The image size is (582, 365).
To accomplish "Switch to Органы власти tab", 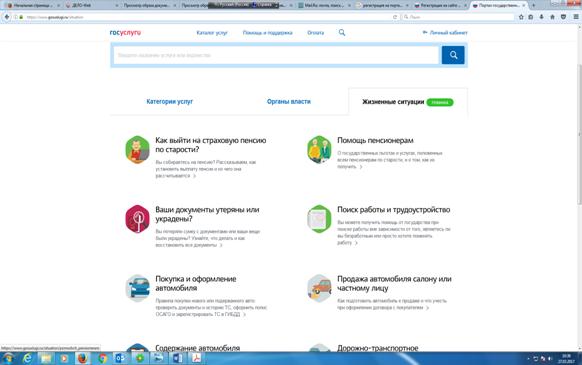I will tap(289, 101).
